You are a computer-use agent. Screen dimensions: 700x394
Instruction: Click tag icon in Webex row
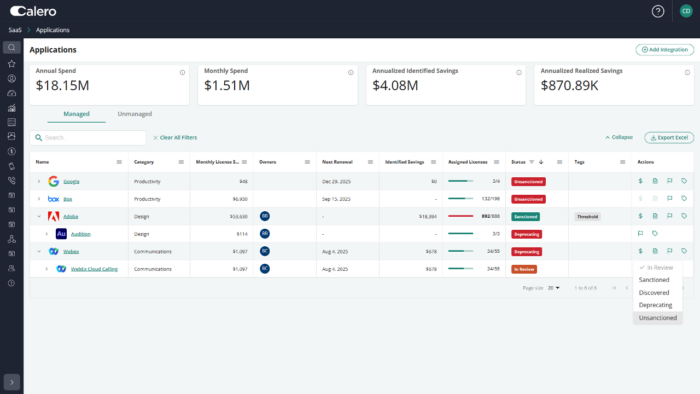[684, 251]
